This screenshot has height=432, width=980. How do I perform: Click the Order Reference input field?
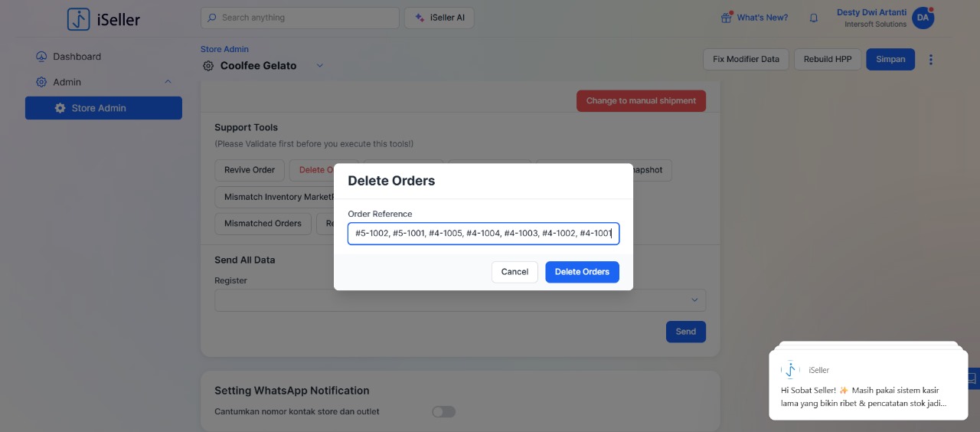click(x=483, y=234)
